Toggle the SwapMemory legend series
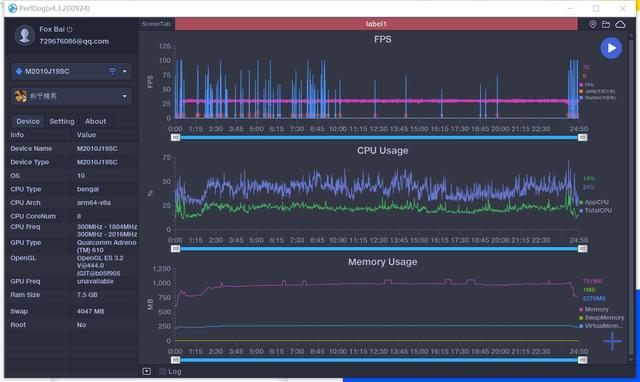 [602, 318]
